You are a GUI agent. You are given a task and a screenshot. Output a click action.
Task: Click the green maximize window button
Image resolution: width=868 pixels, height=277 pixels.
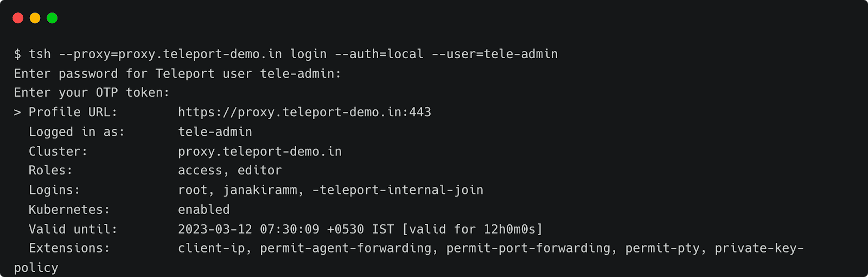pyautogui.click(x=52, y=18)
